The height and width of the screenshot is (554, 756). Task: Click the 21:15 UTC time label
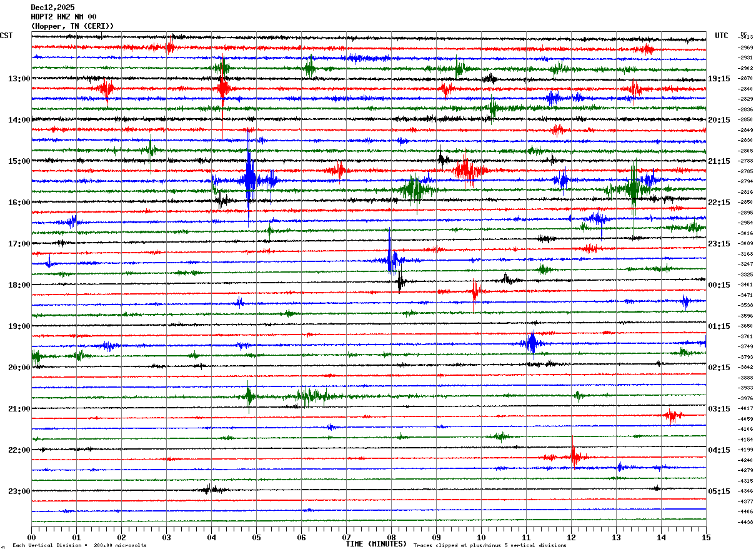[719, 161]
